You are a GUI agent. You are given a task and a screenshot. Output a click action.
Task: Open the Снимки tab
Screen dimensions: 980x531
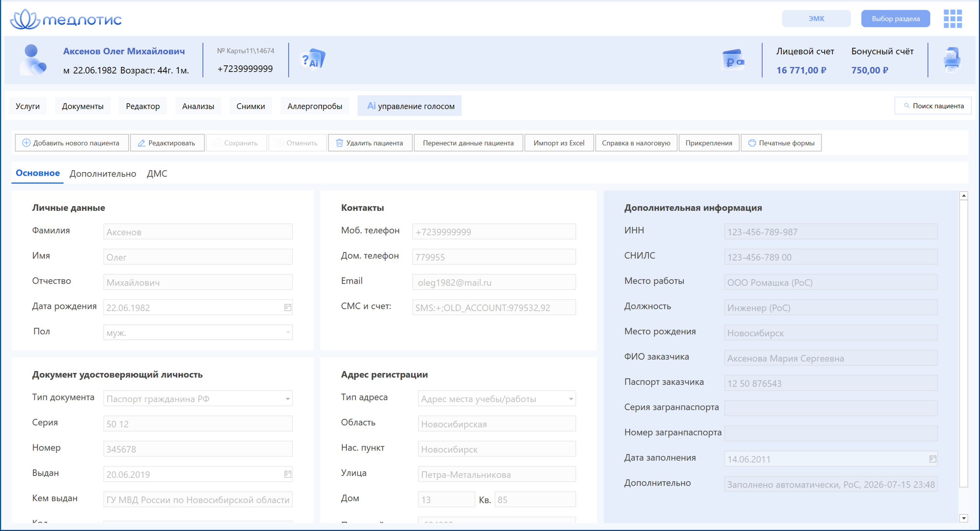(x=251, y=106)
